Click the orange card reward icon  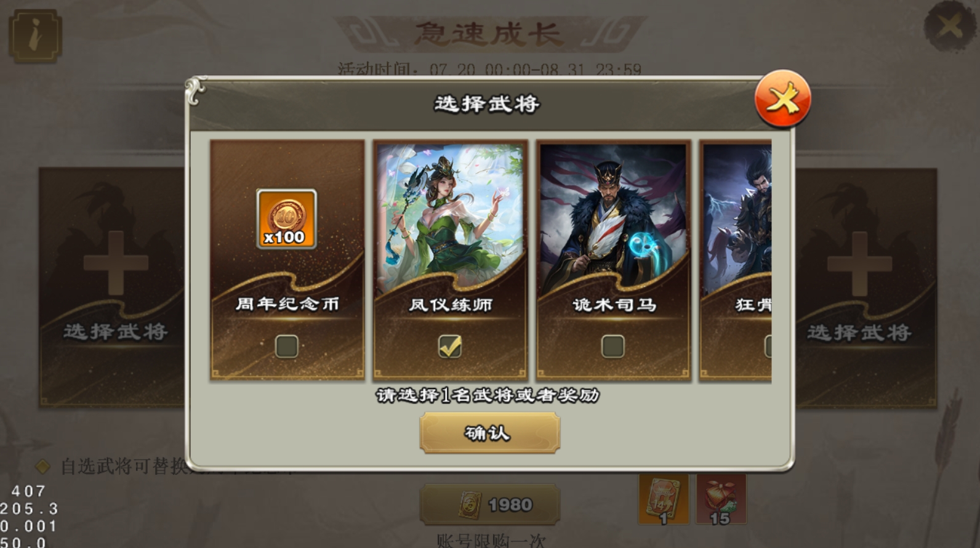tap(664, 499)
